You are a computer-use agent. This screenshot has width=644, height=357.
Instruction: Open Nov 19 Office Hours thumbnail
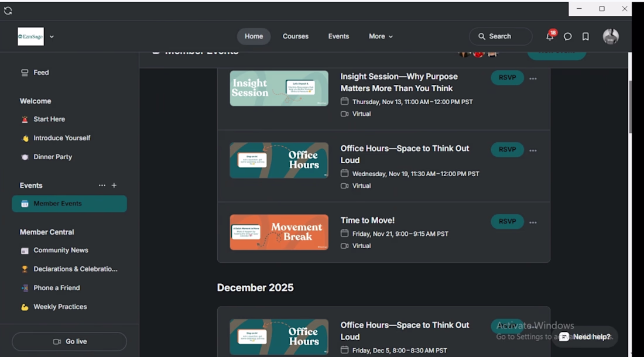coord(279,160)
